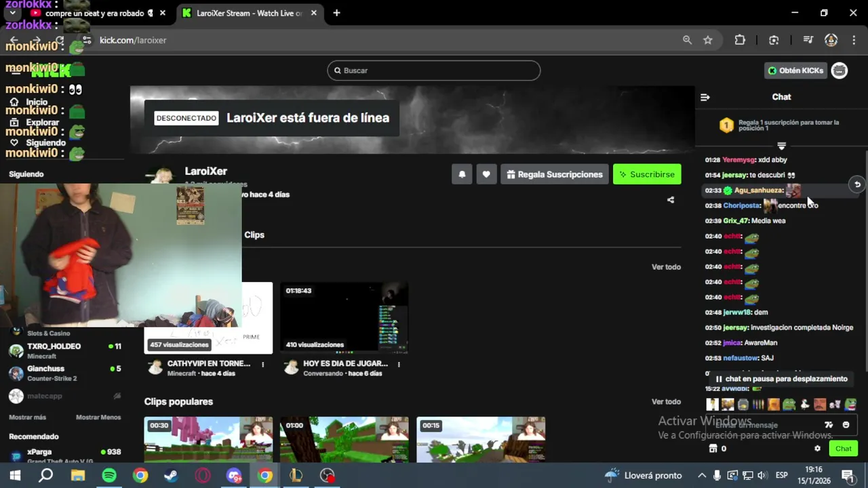Open Discord from taskbar
868x488 pixels.
point(234,476)
